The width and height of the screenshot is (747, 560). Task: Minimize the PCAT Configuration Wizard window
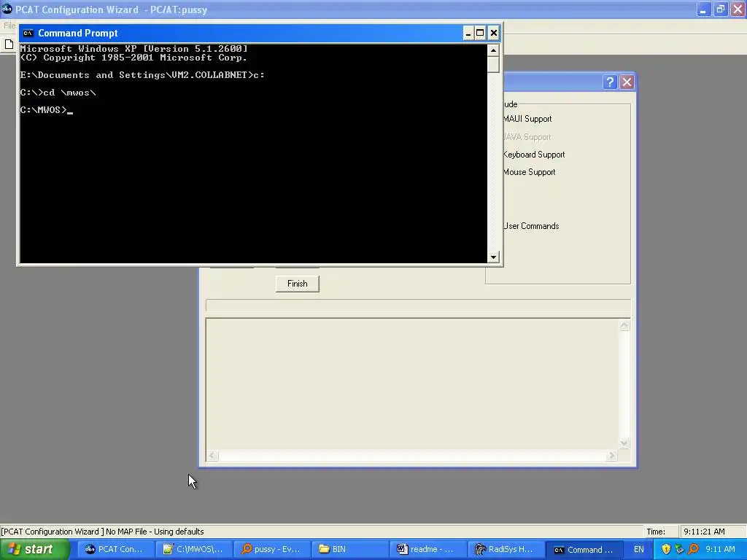tap(703, 9)
